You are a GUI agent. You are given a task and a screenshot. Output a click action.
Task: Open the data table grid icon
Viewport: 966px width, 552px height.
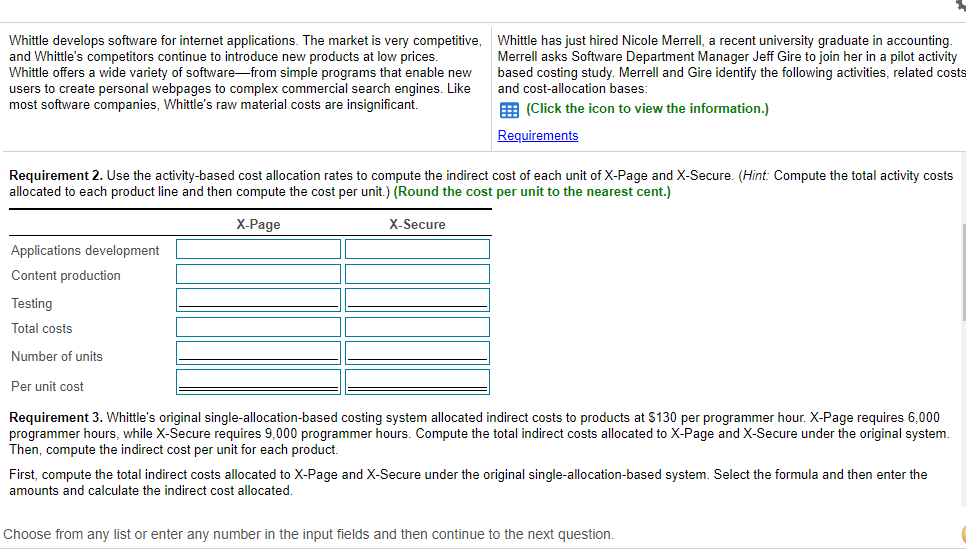(509, 110)
